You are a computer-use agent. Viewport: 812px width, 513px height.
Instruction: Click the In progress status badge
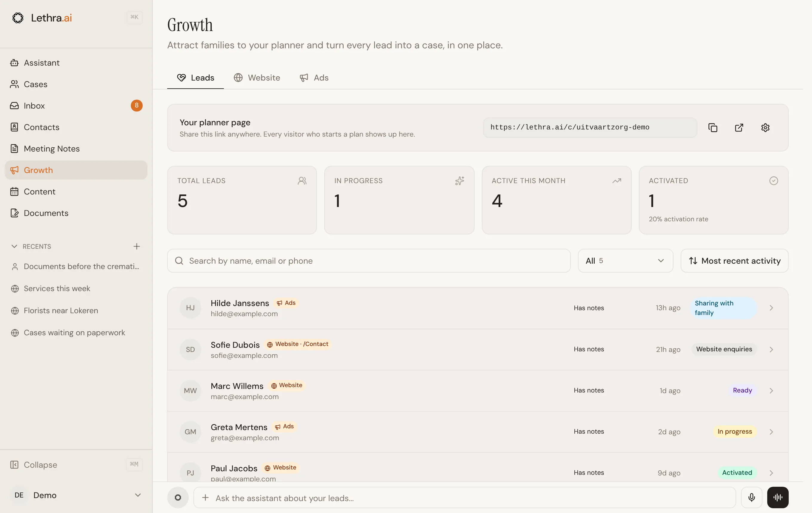(x=734, y=432)
